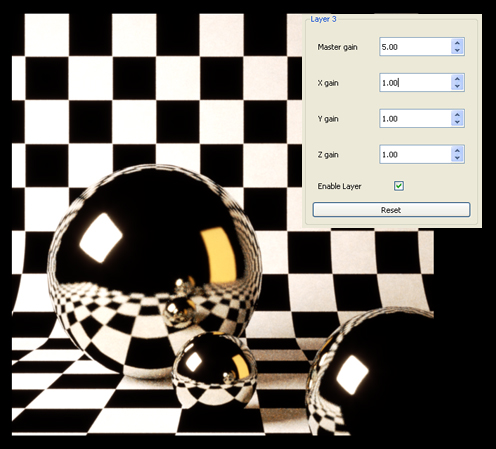Click the Y gain input field
Screen dimensions: 496x449
pos(415,119)
